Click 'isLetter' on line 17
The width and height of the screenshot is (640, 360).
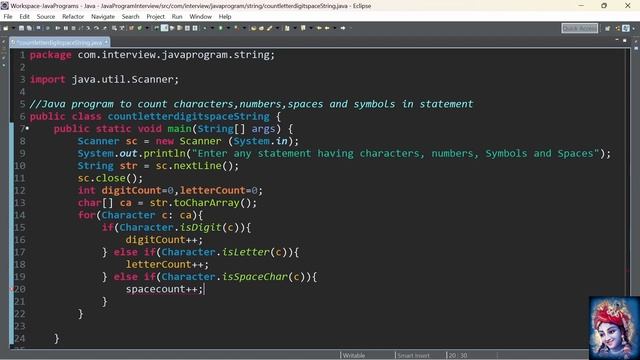(245, 252)
